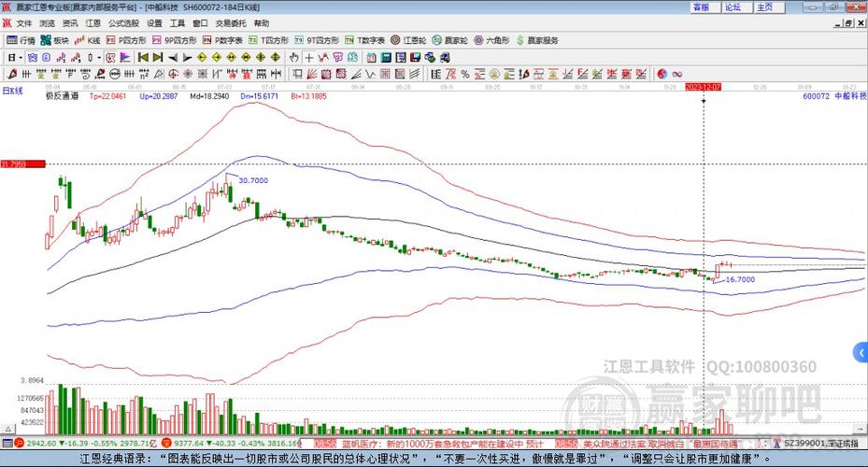Viewport: 868px width, 467px height.
Task: Open the 浏览 menu
Action: [47, 23]
